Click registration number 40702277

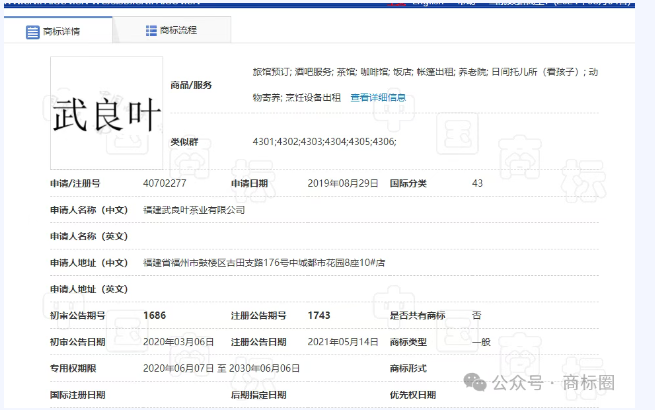(165, 184)
